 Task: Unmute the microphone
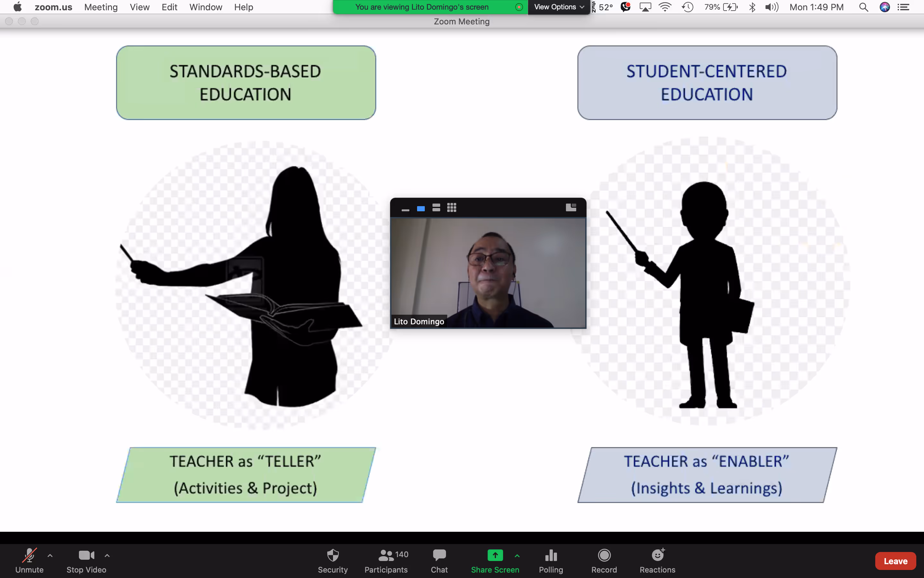pyautogui.click(x=30, y=560)
